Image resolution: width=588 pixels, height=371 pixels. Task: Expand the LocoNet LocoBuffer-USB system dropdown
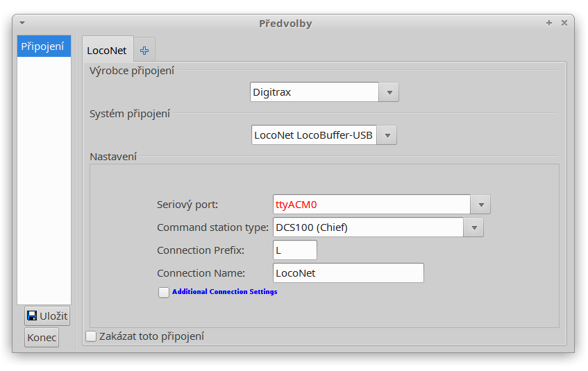tap(387, 135)
